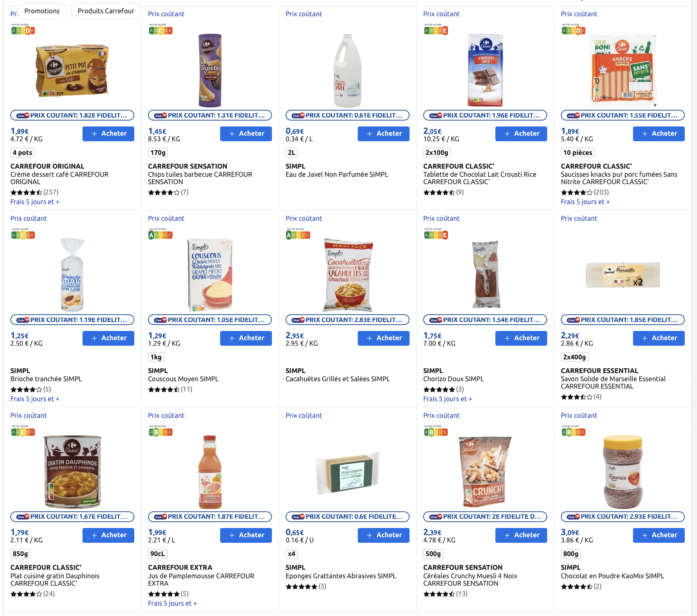
Task: Open Gratin Dauphinois product thumbnail
Action: tap(72, 471)
